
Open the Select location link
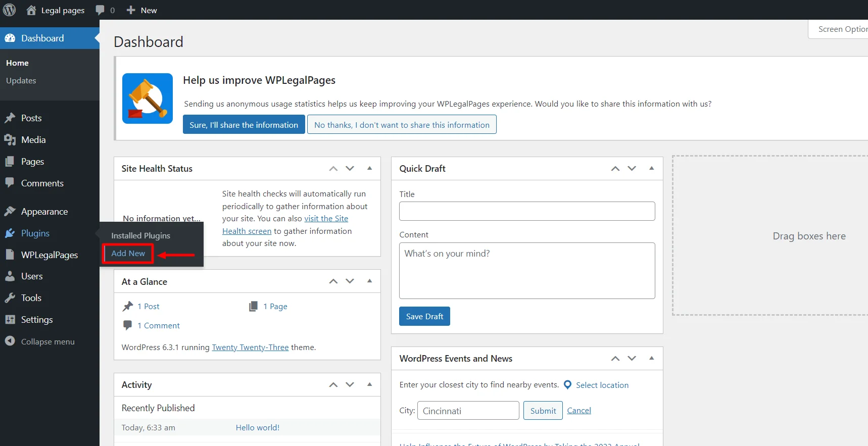pos(602,385)
